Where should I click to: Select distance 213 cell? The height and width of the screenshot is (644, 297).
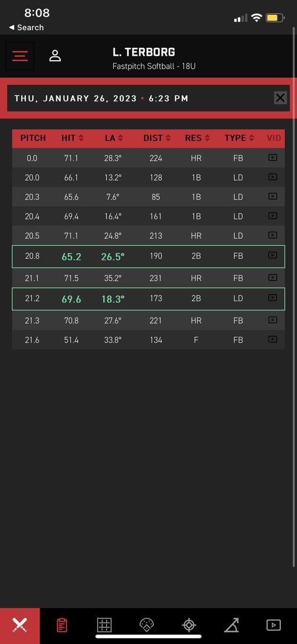[155, 236]
